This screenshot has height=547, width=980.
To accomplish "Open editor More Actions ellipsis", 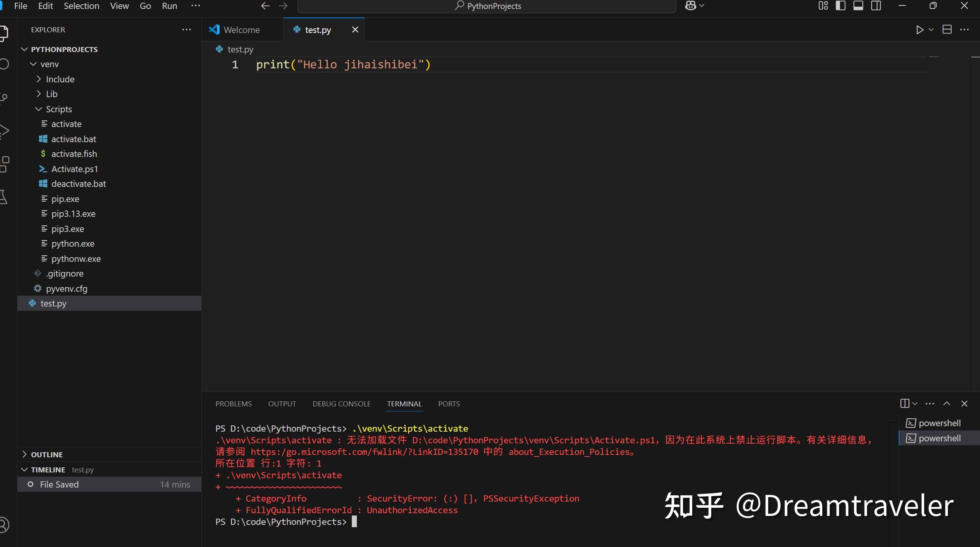I will click(x=964, y=30).
